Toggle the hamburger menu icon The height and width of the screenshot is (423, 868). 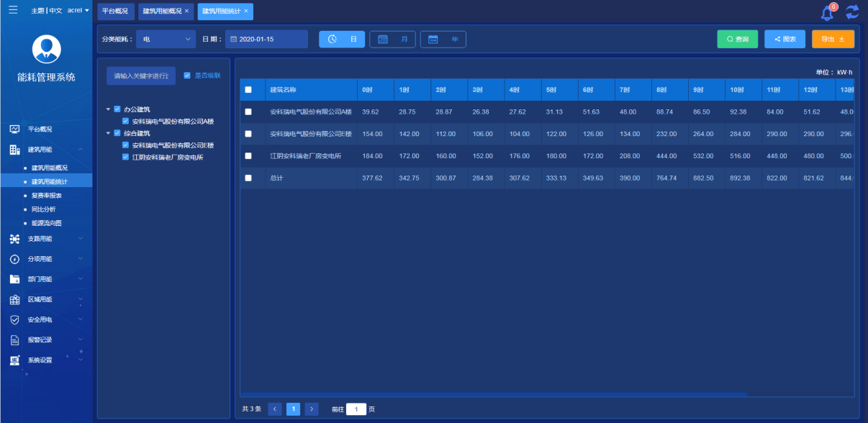click(x=13, y=10)
